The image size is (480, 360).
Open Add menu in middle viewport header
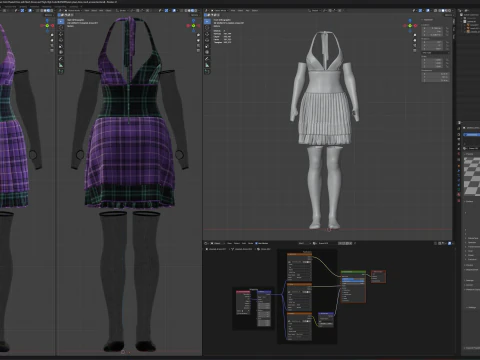[101, 11]
